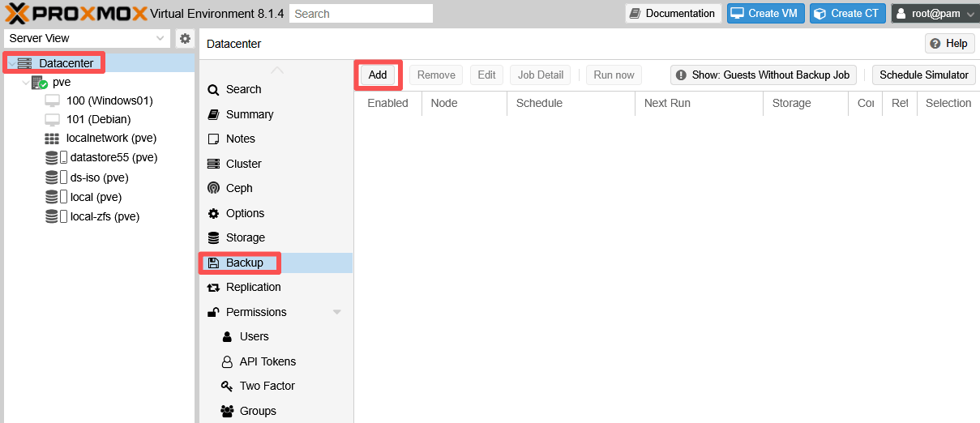Viewport: 980px width, 423px height.
Task: Focus the top Search input field
Action: pos(362,14)
